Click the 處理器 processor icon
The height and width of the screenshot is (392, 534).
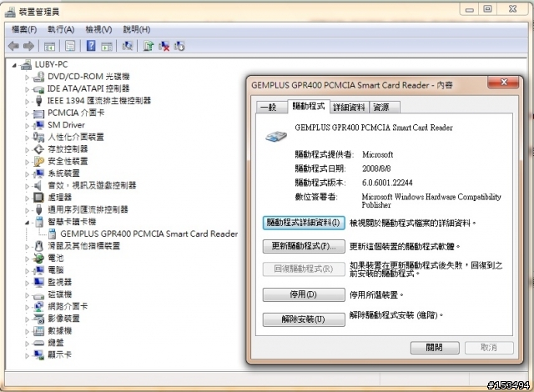click(38, 198)
